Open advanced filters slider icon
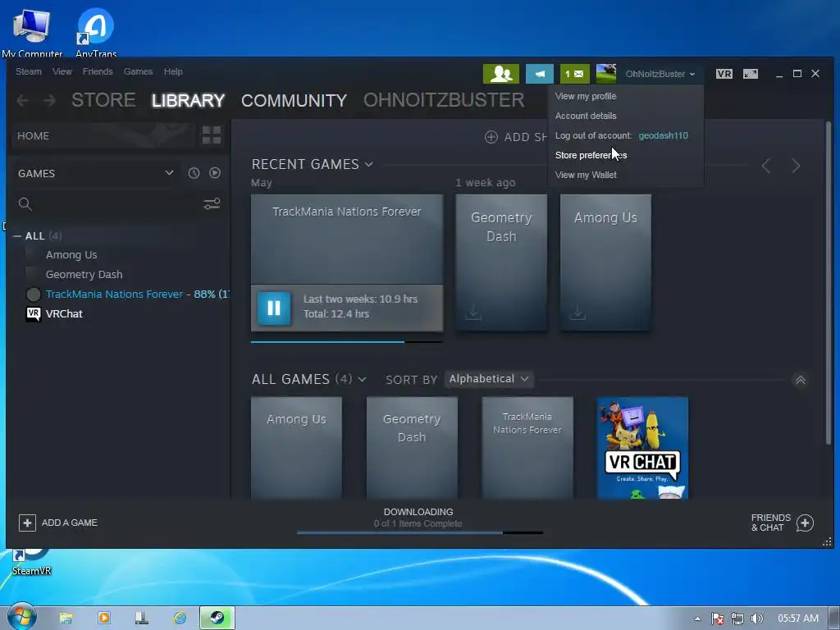 click(x=212, y=204)
